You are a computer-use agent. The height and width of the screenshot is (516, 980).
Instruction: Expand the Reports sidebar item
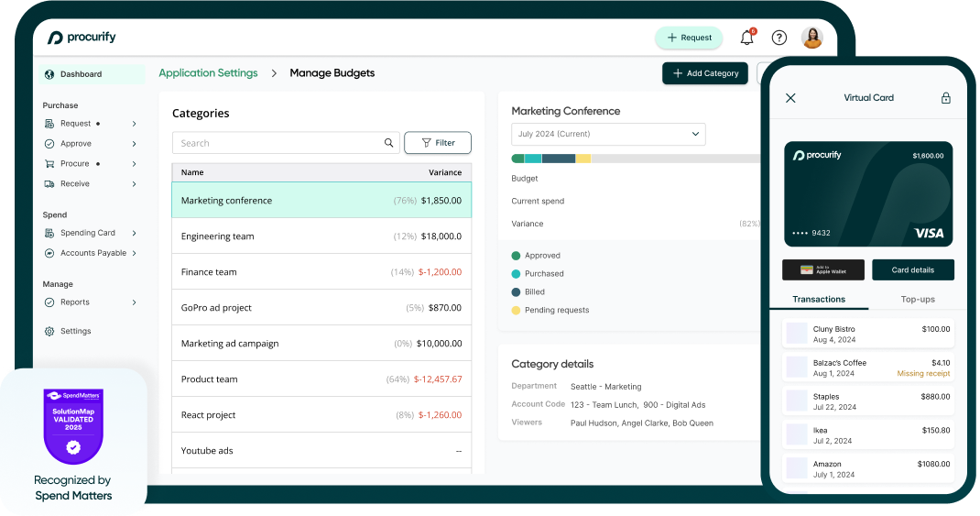pyautogui.click(x=134, y=302)
